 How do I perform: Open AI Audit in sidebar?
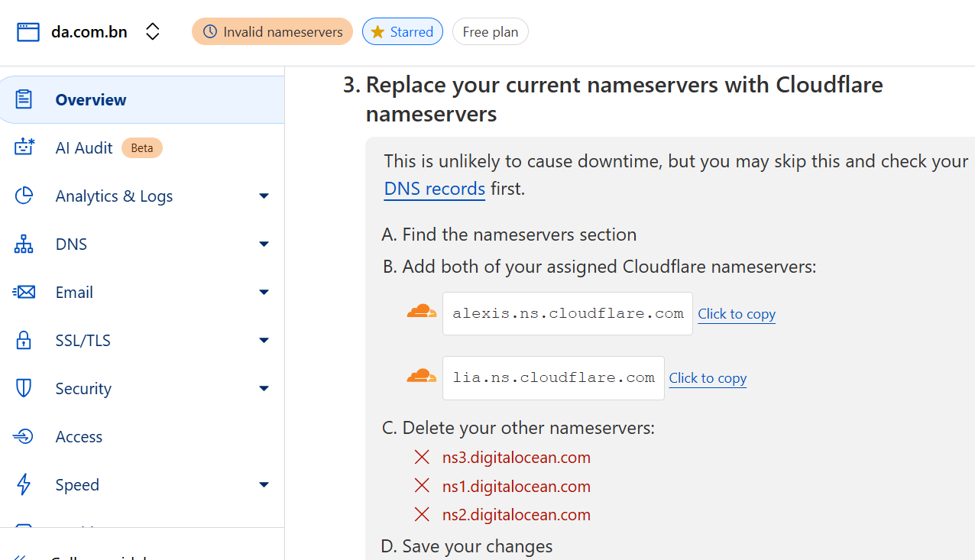pyautogui.click(x=84, y=147)
